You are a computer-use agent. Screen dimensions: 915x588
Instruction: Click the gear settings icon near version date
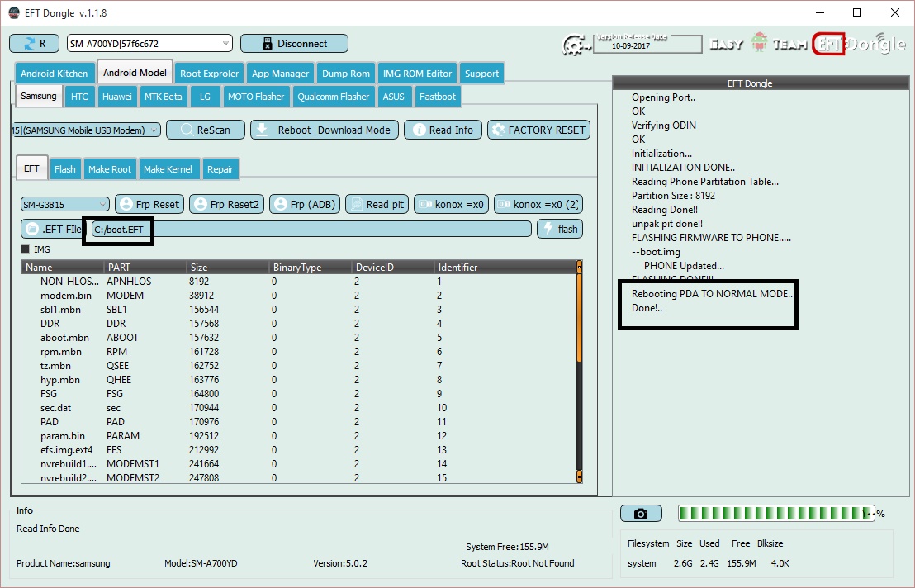576,45
